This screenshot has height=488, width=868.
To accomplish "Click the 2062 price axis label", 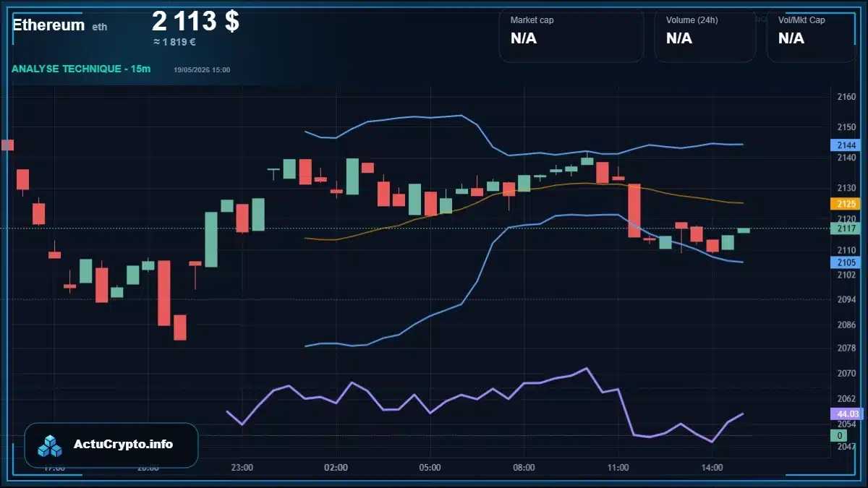I will [846, 398].
